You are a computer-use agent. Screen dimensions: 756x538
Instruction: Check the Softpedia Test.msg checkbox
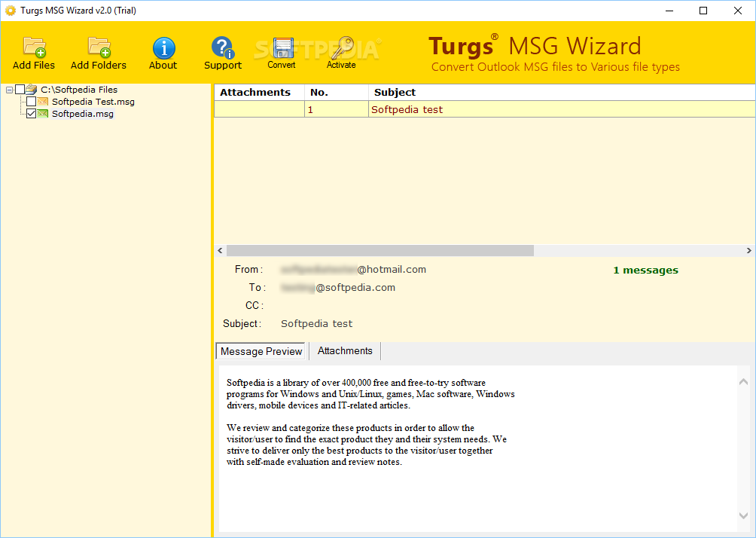tap(32, 101)
